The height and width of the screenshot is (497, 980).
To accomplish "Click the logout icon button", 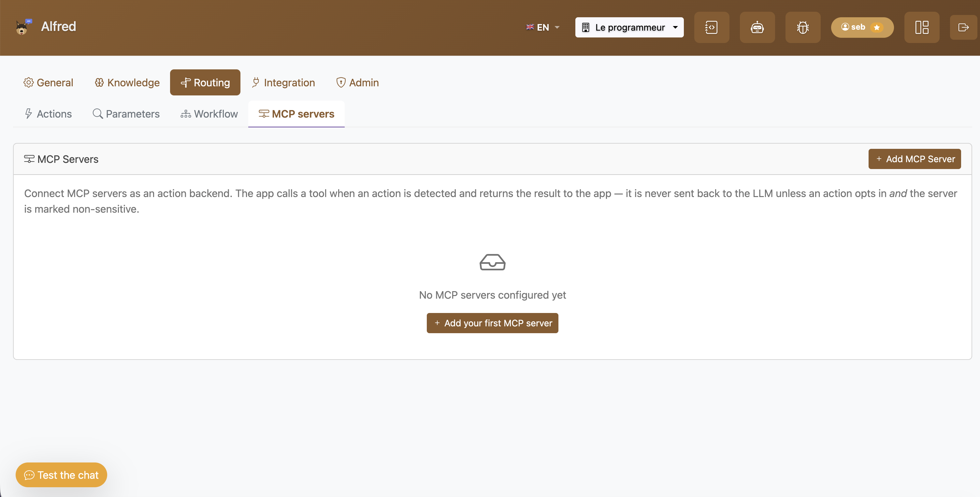I will point(963,27).
